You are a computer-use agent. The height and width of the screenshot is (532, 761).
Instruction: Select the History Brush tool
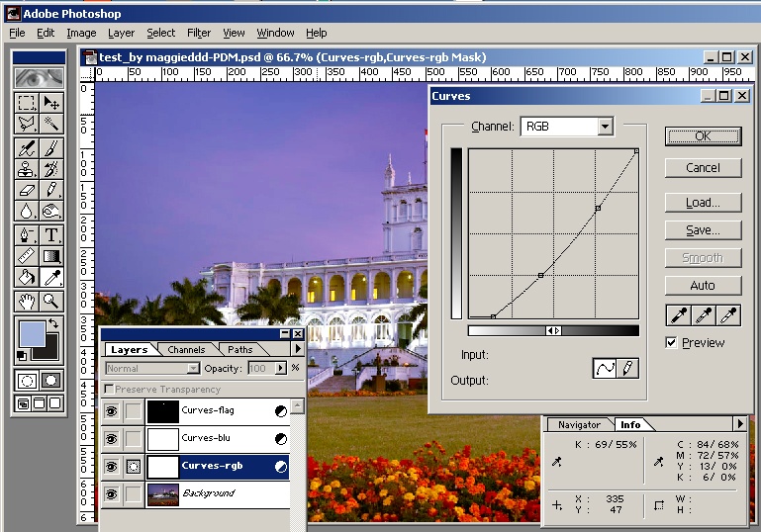(50, 169)
